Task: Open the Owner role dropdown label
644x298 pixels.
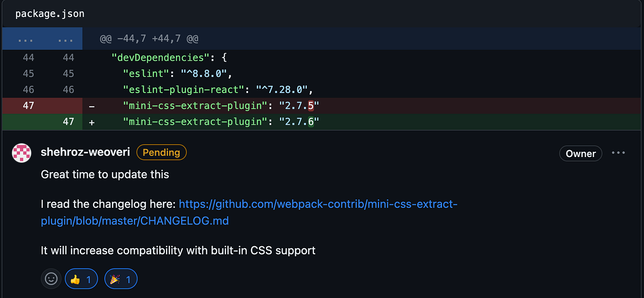Action: pyautogui.click(x=580, y=153)
